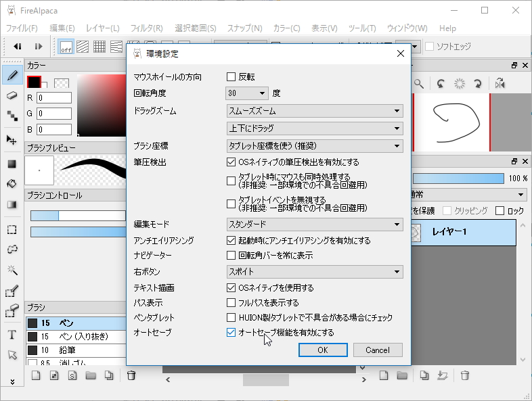Open the スムーズズーム dropdown

click(x=315, y=111)
